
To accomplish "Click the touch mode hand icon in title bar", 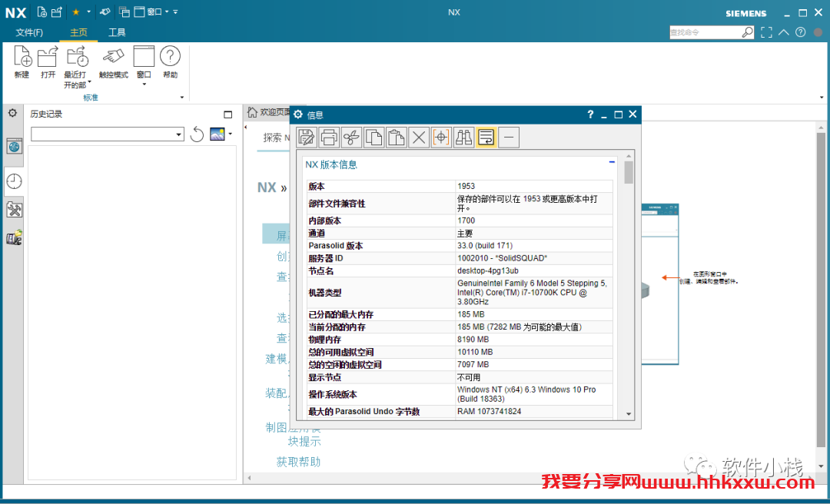I will [x=105, y=12].
